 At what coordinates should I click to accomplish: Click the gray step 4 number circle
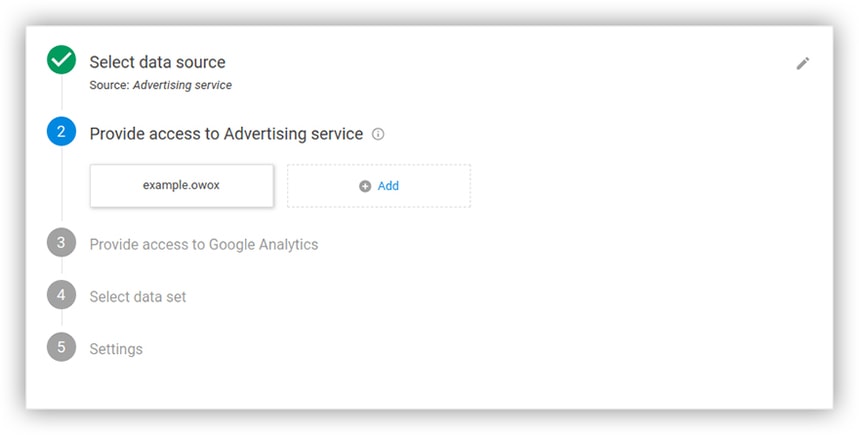61,296
